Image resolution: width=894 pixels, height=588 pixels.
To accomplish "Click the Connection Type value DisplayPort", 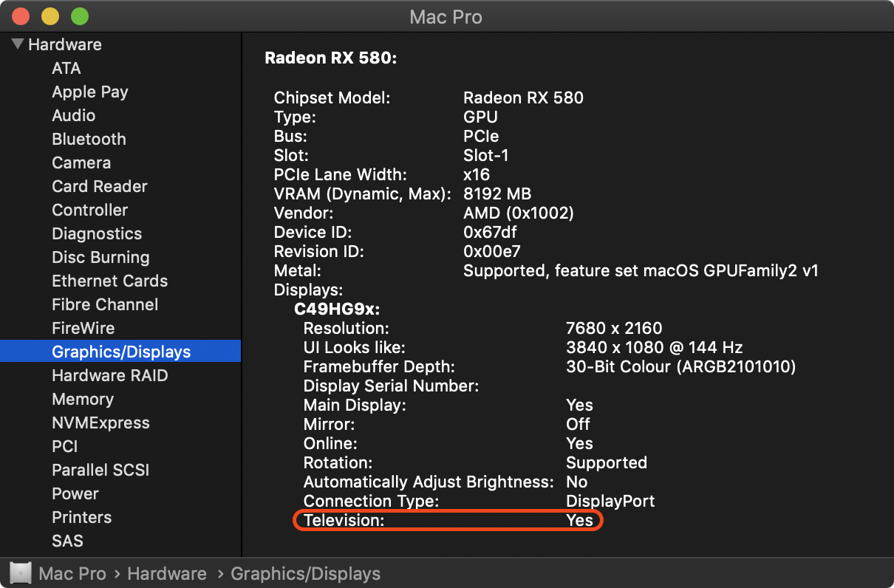I will click(610, 501).
